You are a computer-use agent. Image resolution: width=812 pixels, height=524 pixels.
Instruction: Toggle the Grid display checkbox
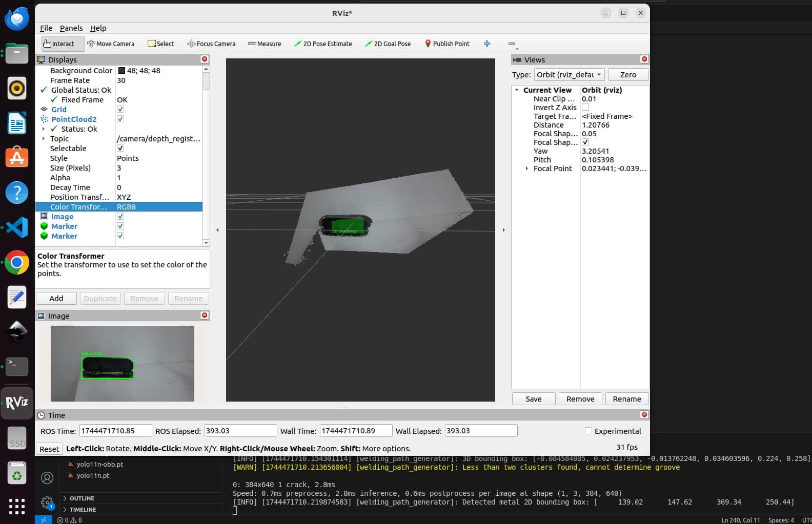pyautogui.click(x=120, y=109)
